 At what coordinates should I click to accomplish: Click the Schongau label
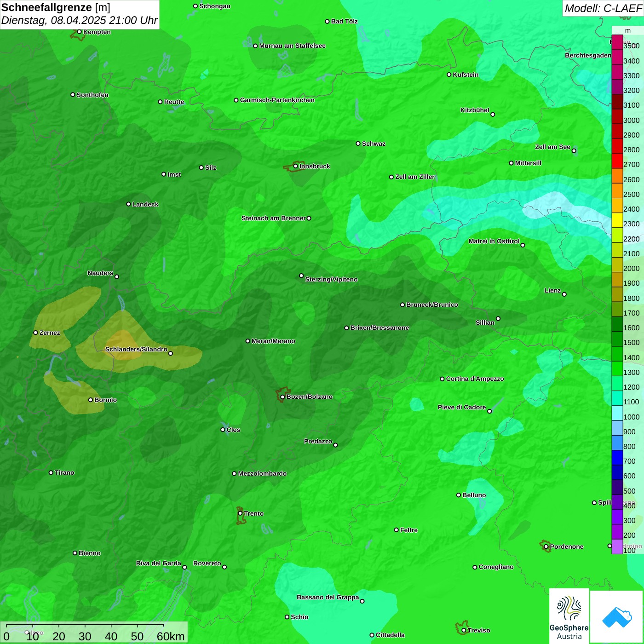214,6
